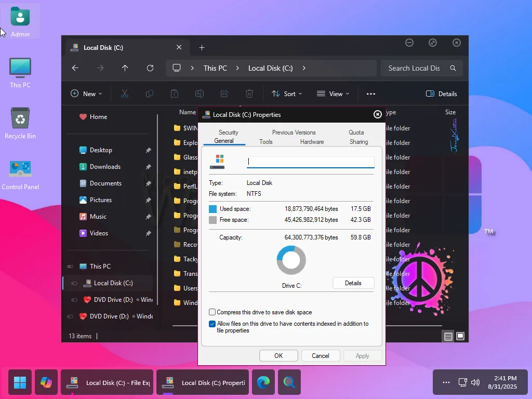
Task: Click OK in the Properties dialog
Action: click(x=278, y=355)
